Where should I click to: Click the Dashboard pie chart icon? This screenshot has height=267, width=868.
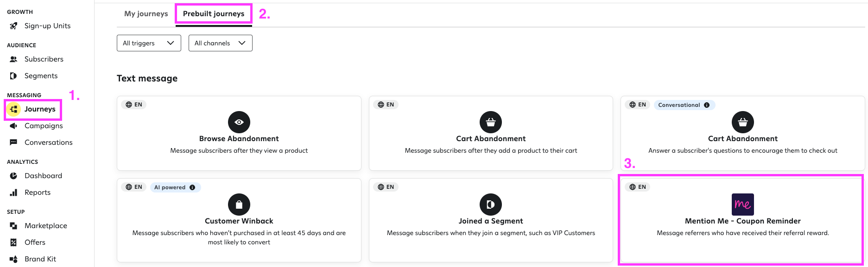pos(13,176)
